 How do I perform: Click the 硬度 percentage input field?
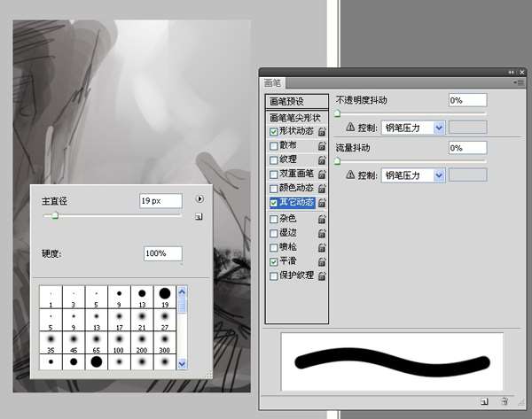click(162, 253)
